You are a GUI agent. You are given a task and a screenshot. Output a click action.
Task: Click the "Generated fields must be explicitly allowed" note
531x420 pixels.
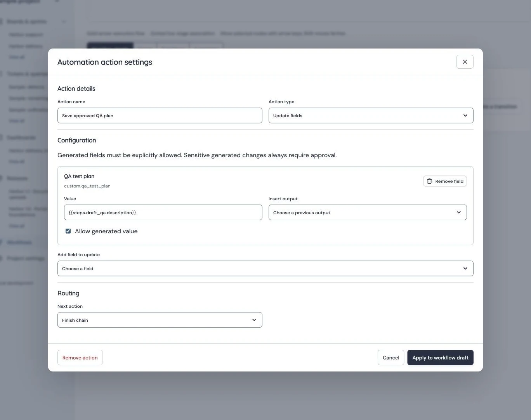(x=197, y=155)
